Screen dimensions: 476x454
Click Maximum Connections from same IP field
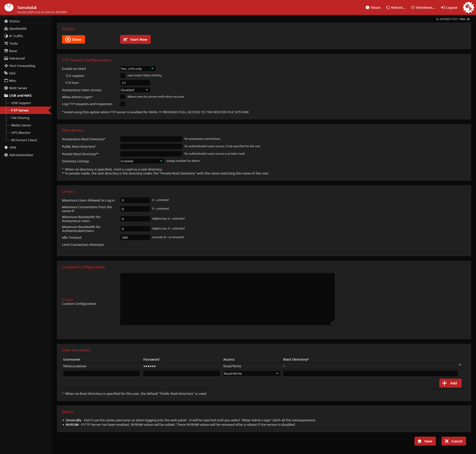coord(135,209)
